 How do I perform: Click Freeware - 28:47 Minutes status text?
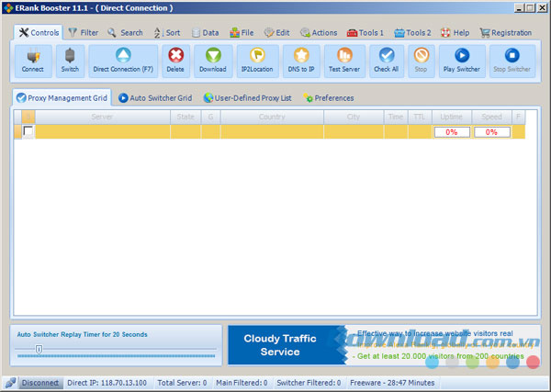point(392,383)
